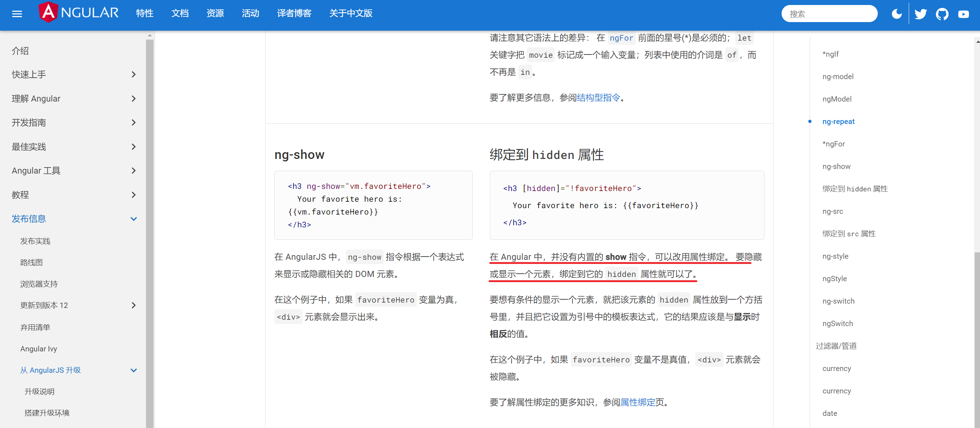This screenshot has height=428, width=980.
Task: Click the ngFor inline code link
Action: [621, 38]
